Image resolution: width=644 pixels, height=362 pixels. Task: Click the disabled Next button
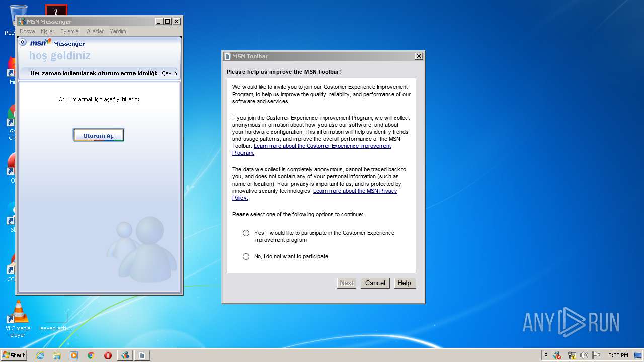pyautogui.click(x=346, y=283)
